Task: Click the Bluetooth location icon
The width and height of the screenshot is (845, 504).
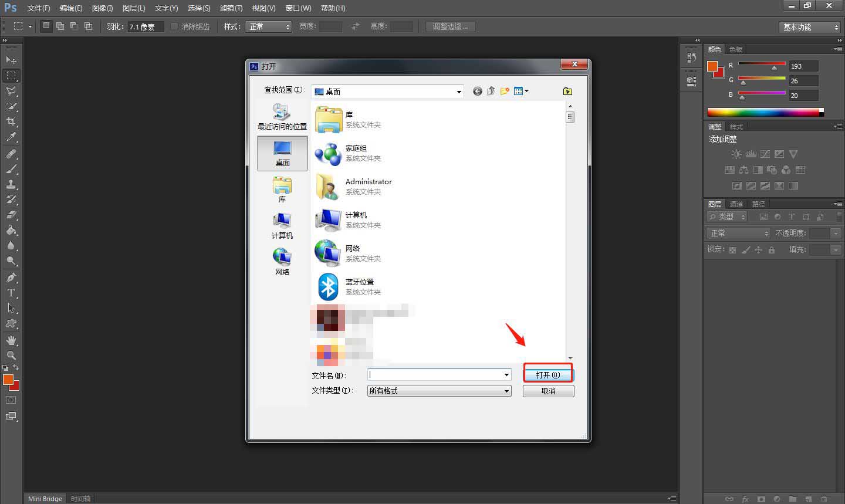Action: (328, 287)
